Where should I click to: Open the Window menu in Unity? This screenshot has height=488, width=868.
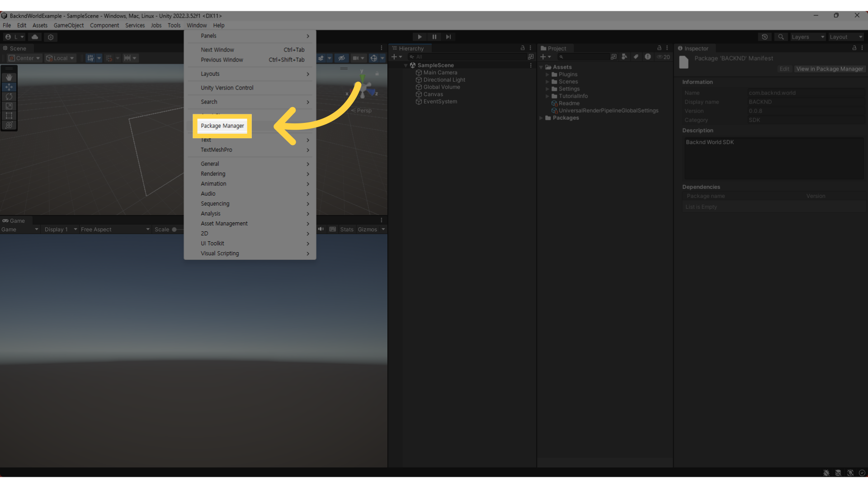pos(197,25)
